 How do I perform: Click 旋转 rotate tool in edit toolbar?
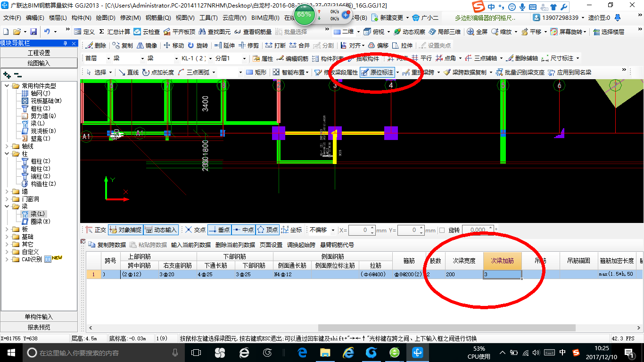198,45
